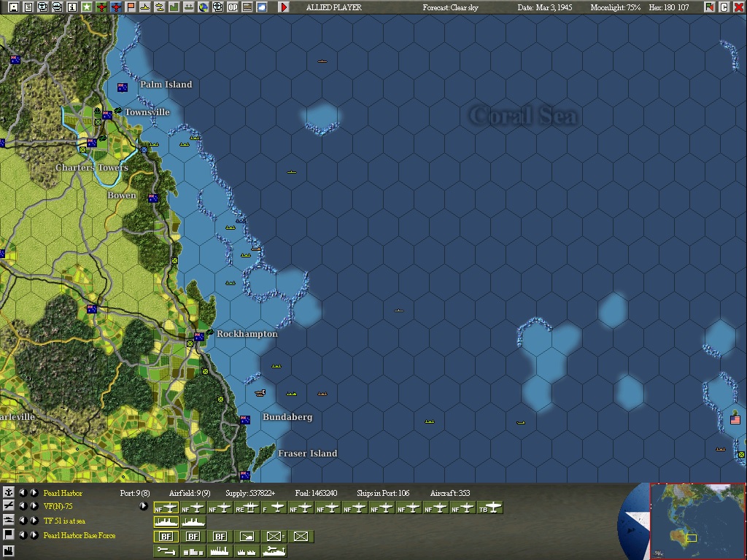Click the white star on green icon
This screenshot has height=560, width=747.
[86, 7]
